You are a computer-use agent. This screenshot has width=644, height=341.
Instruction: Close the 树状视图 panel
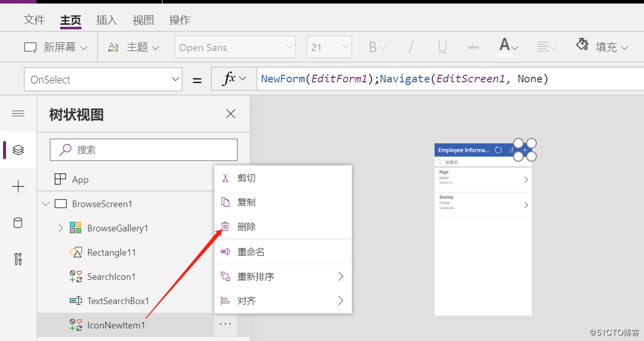coord(231,114)
